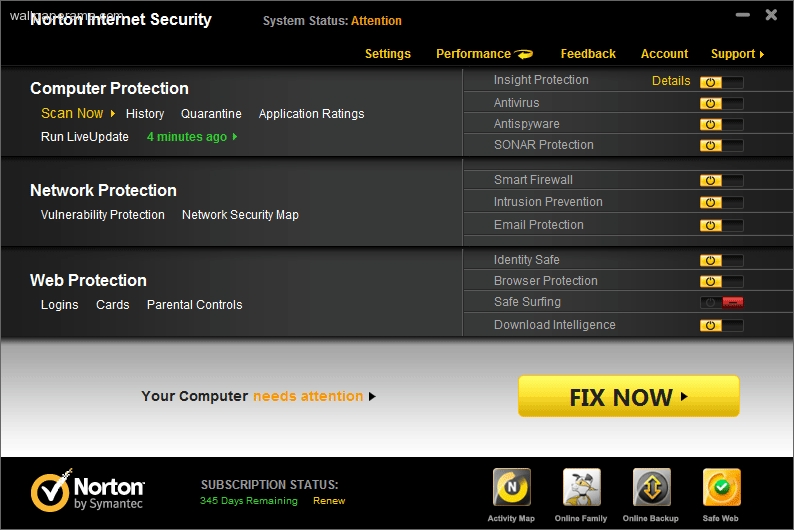Click the Performance flip arrow icon
This screenshot has height=530, width=794.
[524, 54]
